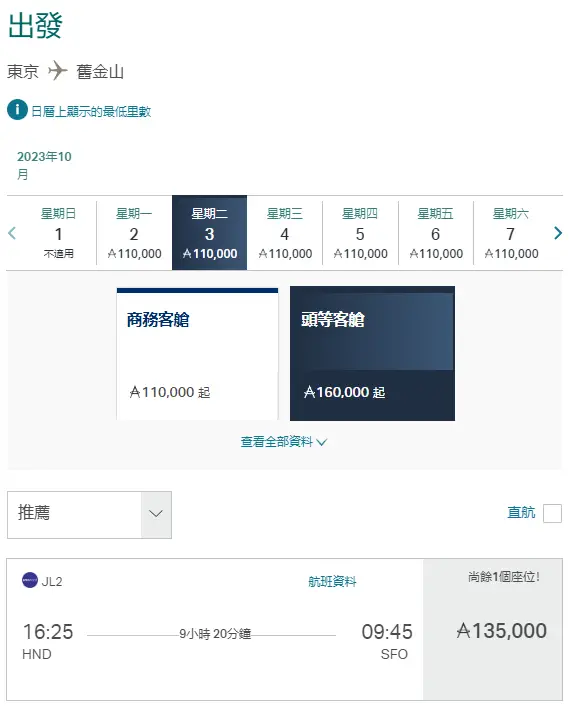
Task: Select the 135,000 miles fare for JL2
Action: pos(493,630)
